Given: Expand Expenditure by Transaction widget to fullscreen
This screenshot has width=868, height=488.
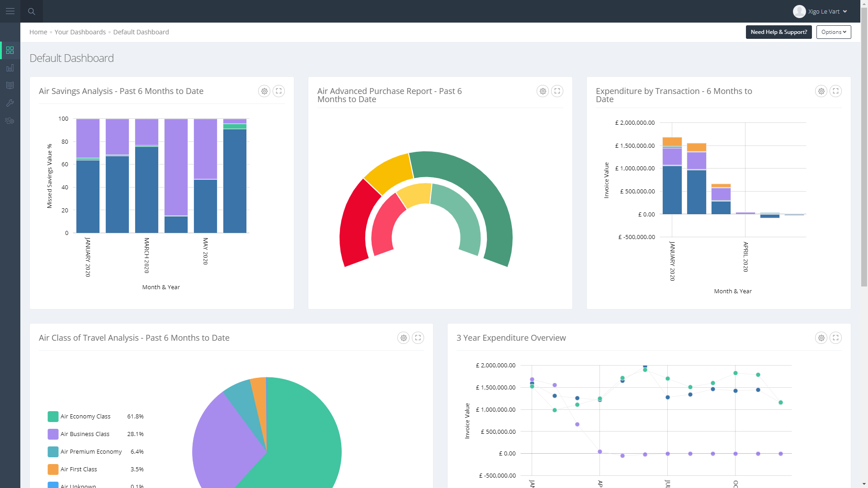Looking at the screenshot, I should click(836, 91).
